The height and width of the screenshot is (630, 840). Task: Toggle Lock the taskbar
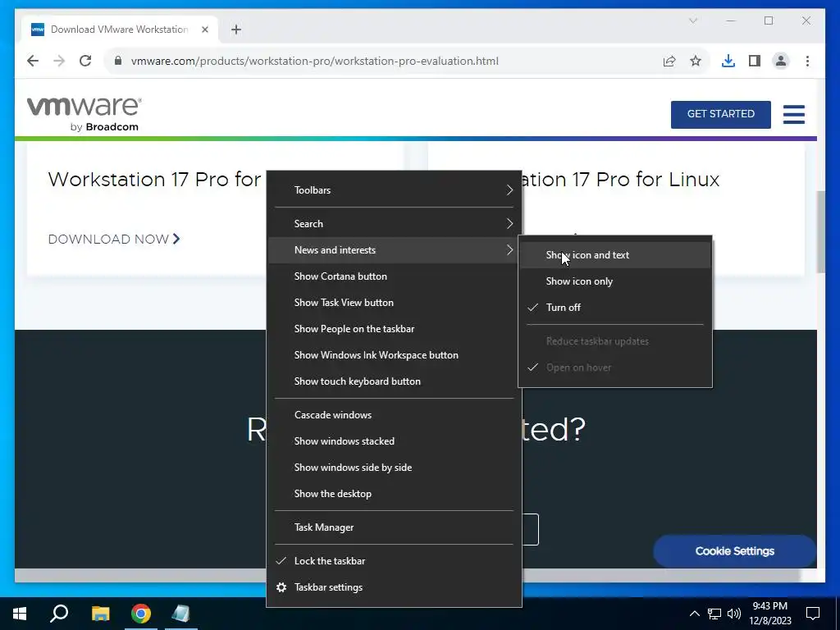[395, 561]
